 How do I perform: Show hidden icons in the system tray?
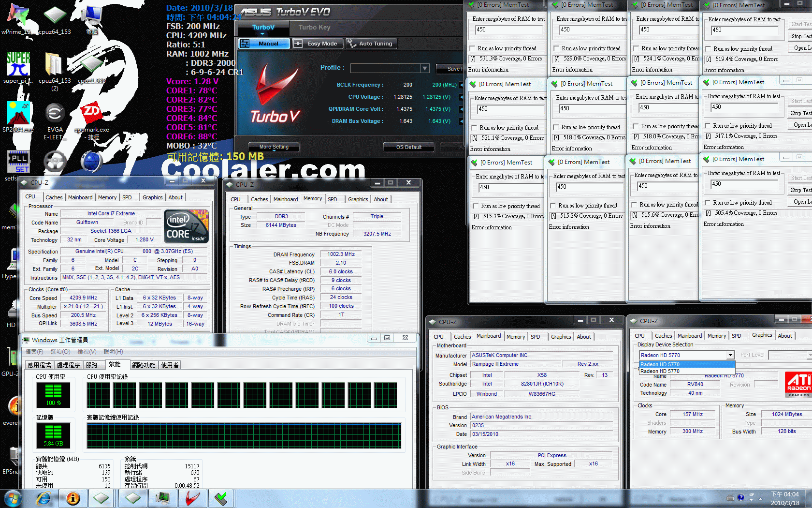tap(760, 498)
